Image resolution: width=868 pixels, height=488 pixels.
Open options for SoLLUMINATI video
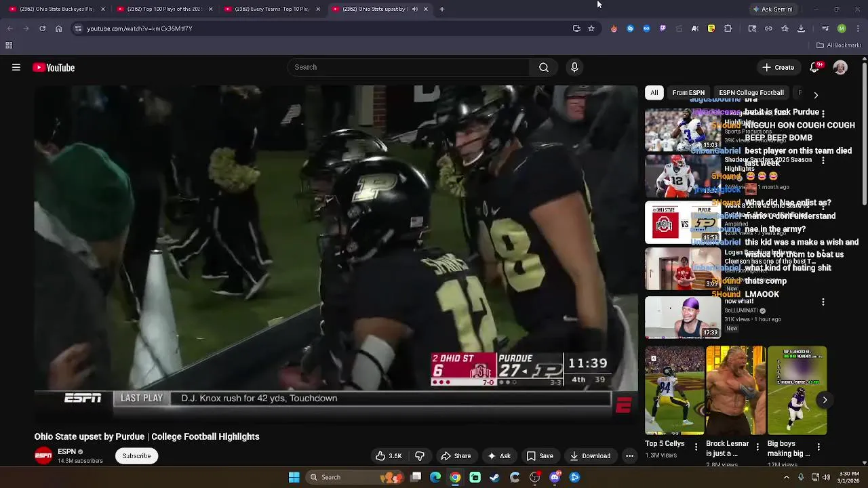[x=823, y=302]
